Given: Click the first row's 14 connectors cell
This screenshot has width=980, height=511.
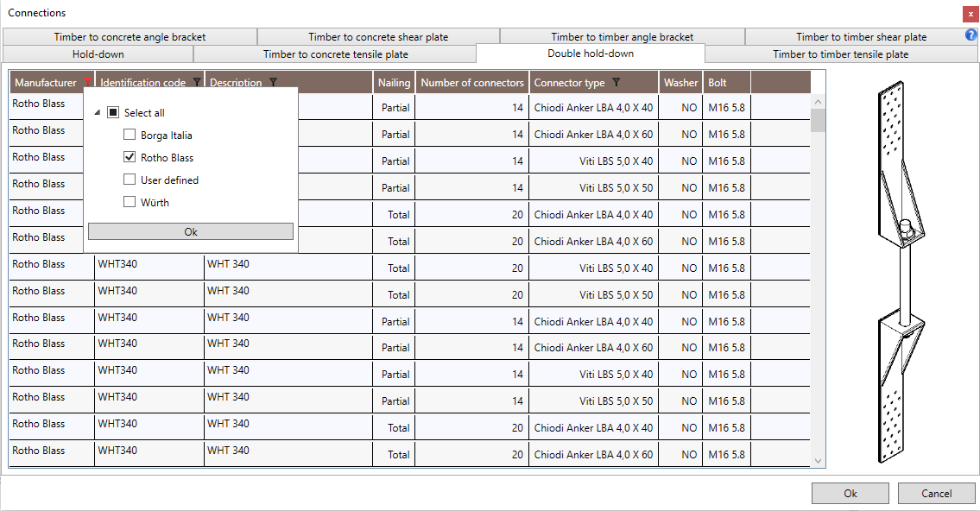Looking at the screenshot, I should coord(472,107).
